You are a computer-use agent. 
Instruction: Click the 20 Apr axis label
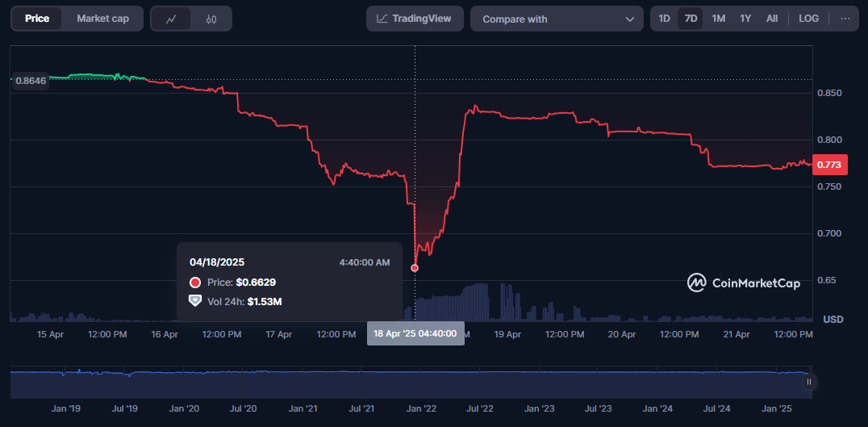(622, 334)
